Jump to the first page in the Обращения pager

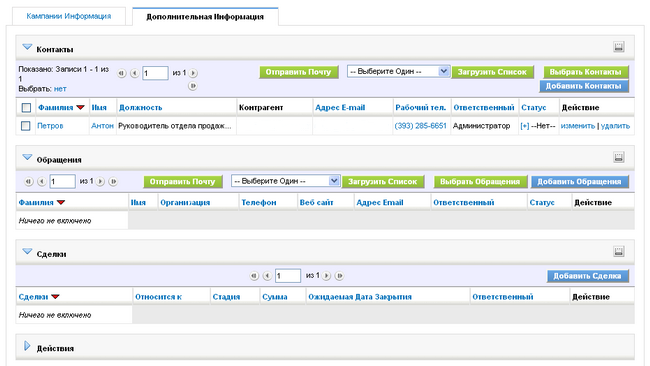tap(28, 182)
